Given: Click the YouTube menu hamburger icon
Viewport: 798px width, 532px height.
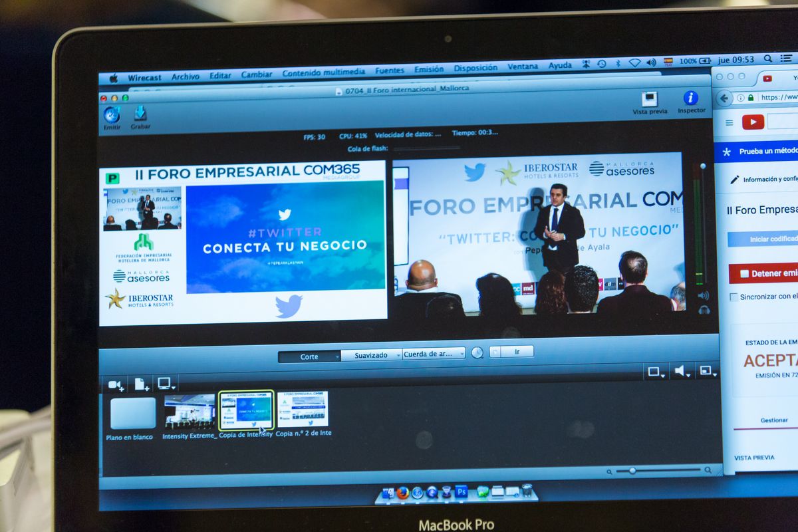Looking at the screenshot, I should (730, 122).
